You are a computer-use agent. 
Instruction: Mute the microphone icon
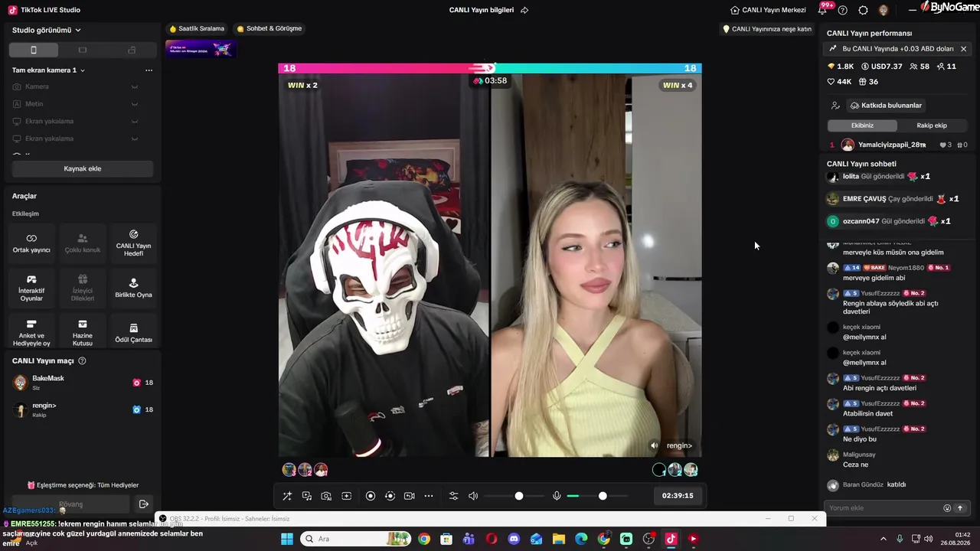(557, 496)
